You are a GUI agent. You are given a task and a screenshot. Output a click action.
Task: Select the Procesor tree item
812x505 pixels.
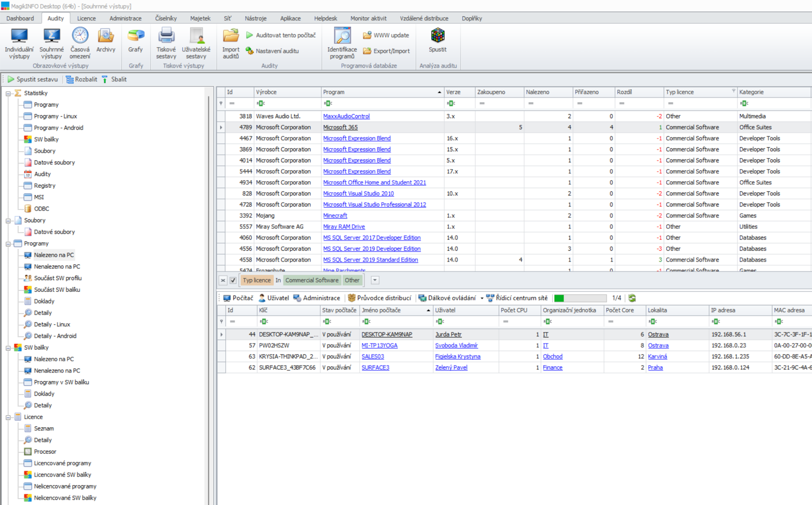click(45, 452)
